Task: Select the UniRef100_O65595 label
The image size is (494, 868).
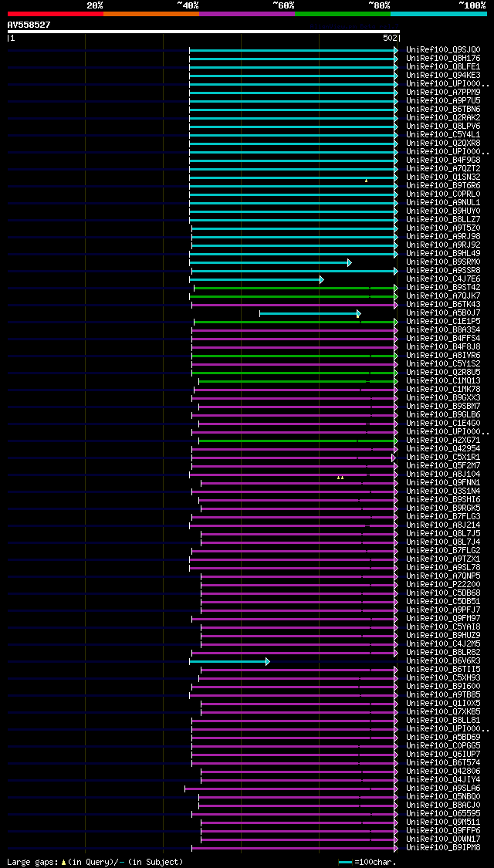Action: pos(443,814)
